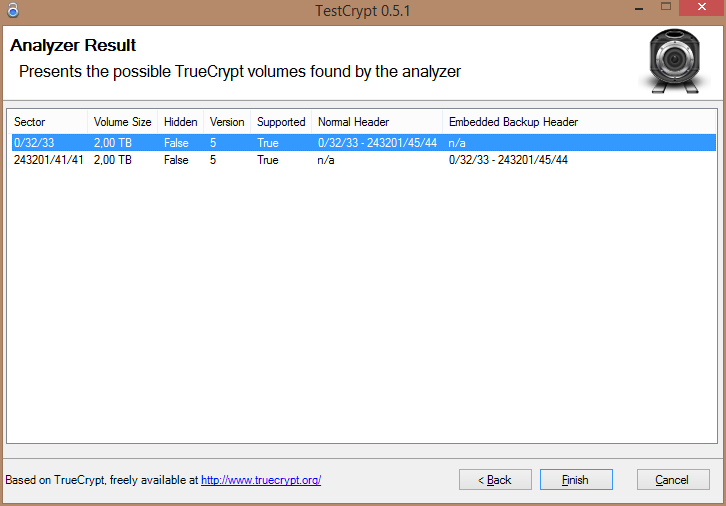Click the Finish button
726x506 pixels.
click(x=576, y=480)
